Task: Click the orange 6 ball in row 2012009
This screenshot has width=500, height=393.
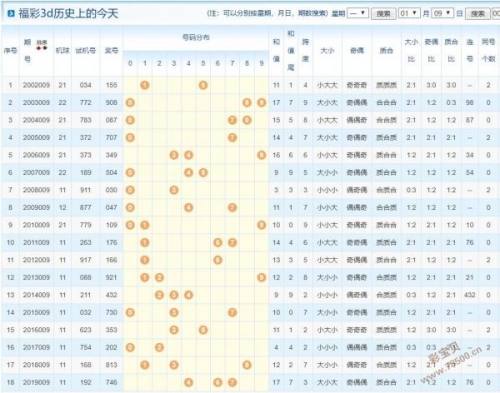Action: coord(218,260)
